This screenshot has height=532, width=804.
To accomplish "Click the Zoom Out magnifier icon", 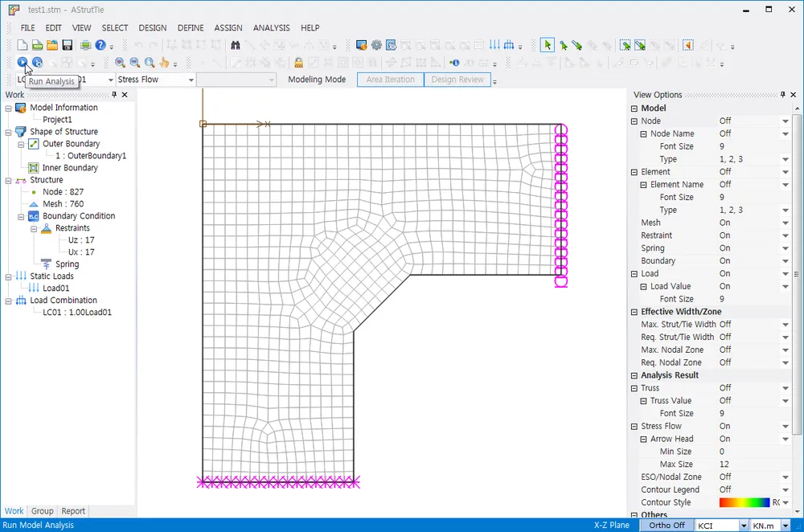I will pos(135,63).
